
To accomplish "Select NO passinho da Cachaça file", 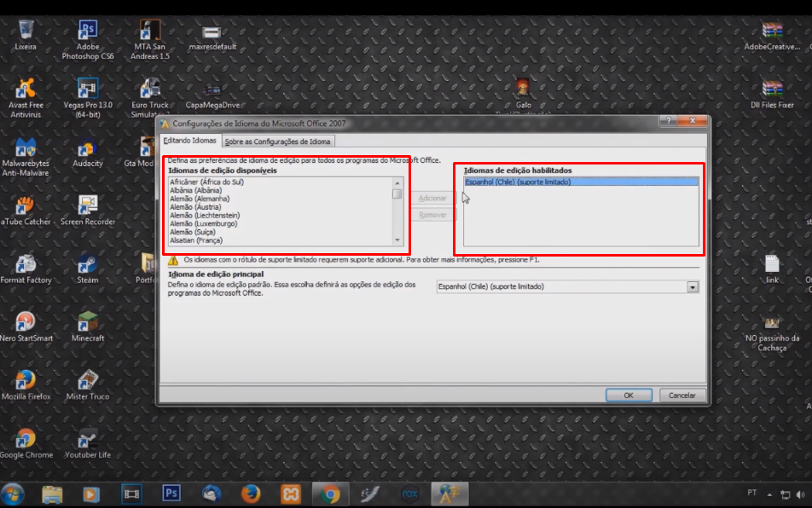I will coord(772,334).
